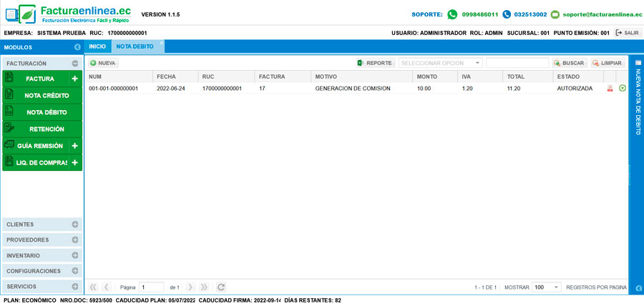Open Nota Crédito from the sidebar
This screenshot has width=644, height=306.
[47, 95]
